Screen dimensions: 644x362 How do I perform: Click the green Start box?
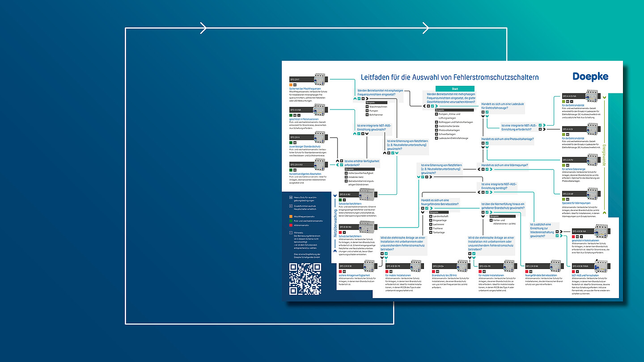click(x=455, y=89)
